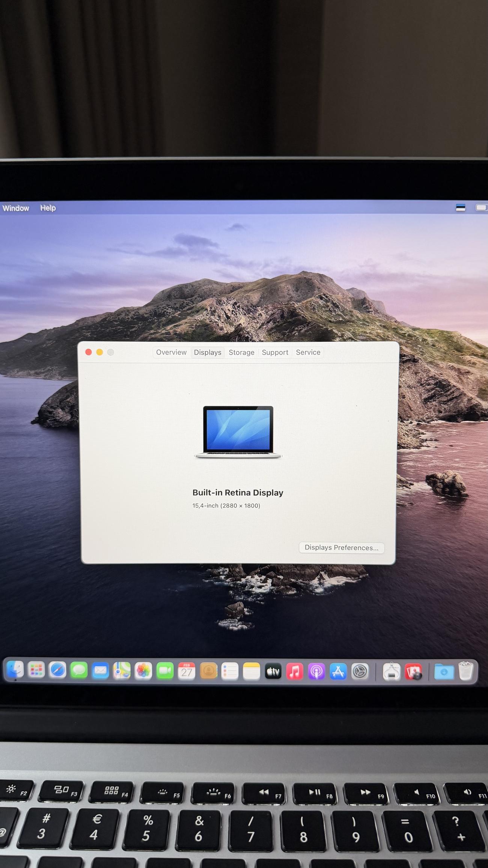Open the Window menu
Screen dimensions: 488x868
[16, 208]
